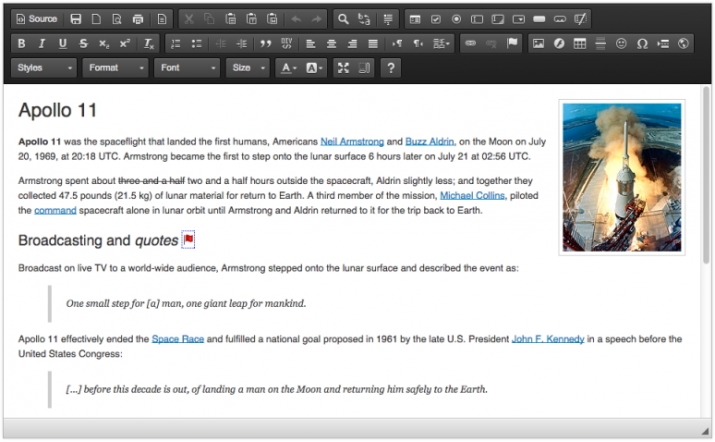Maximize the editor

(x=343, y=68)
